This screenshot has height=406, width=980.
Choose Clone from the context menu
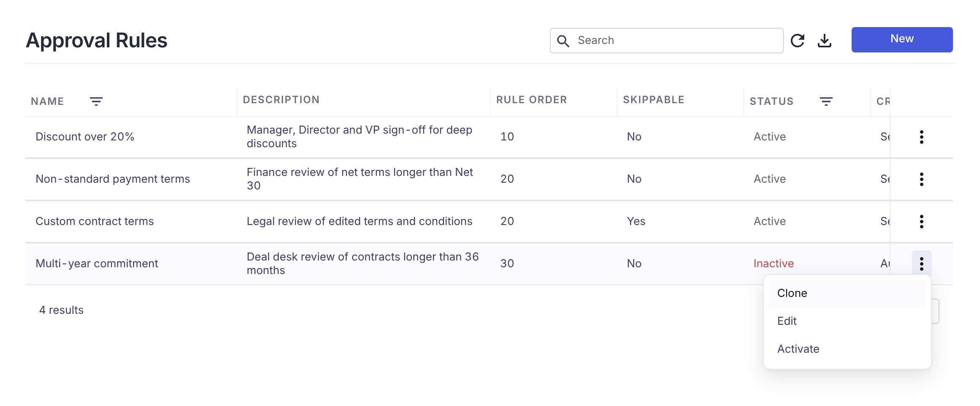coord(847,293)
